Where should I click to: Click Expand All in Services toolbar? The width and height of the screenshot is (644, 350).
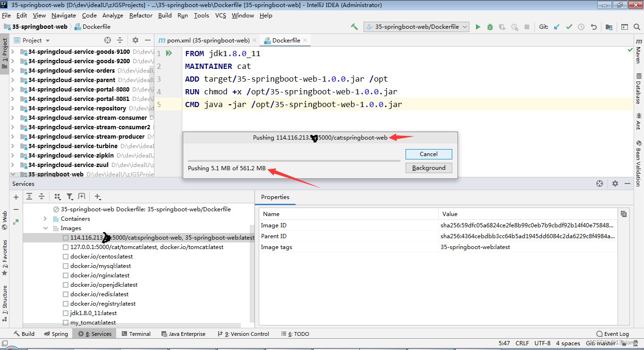tap(29, 197)
